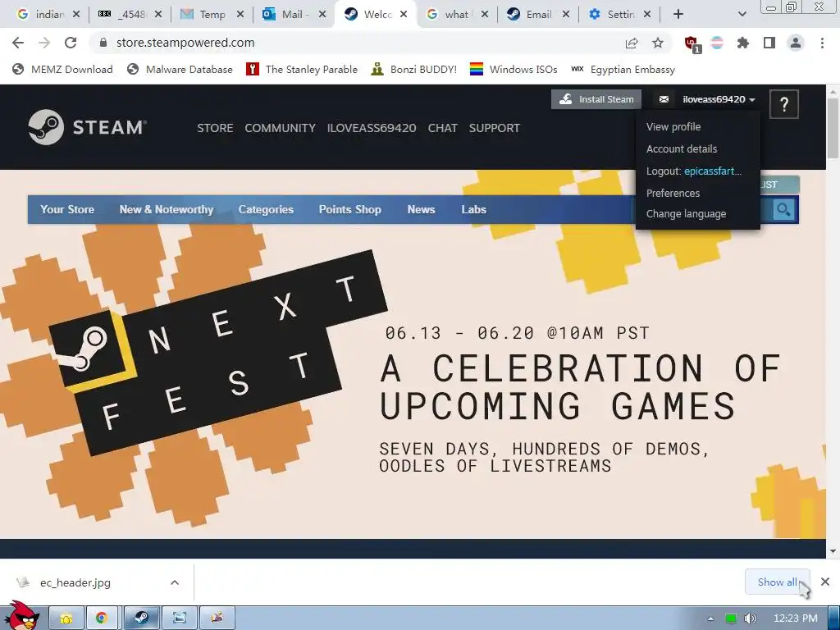
Task: Click the Install Steam button
Action: tap(596, 99)
